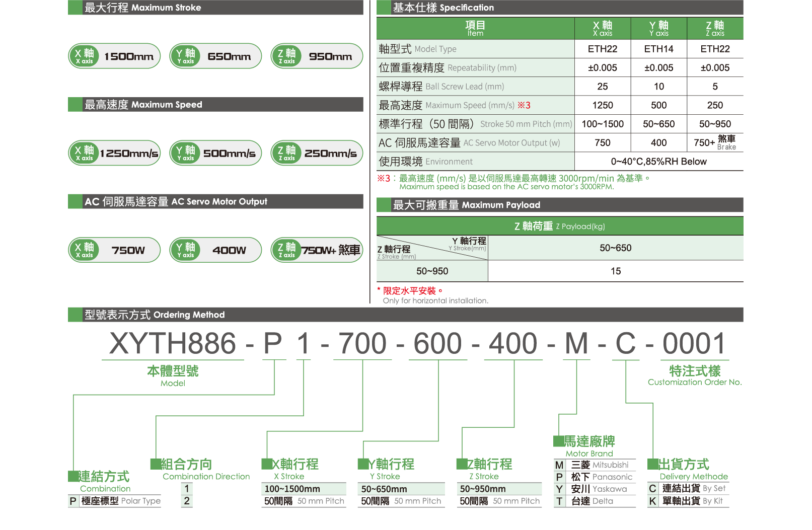
Task: Click the Model label under XYTH886
Action: pos(173,383)
